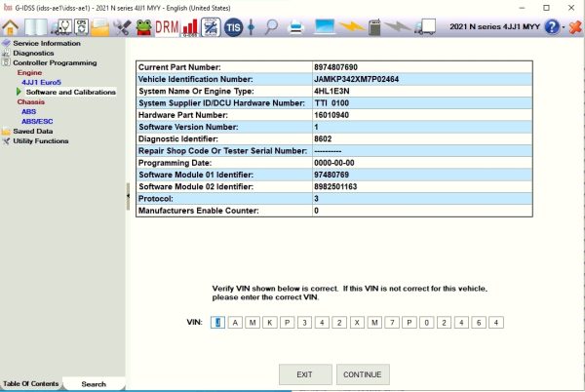The height and width of the screenshot is (392, 585).
Task: Click the gray lightning disconnect icon
Action: pyautogui.click(x=397, y=26)
